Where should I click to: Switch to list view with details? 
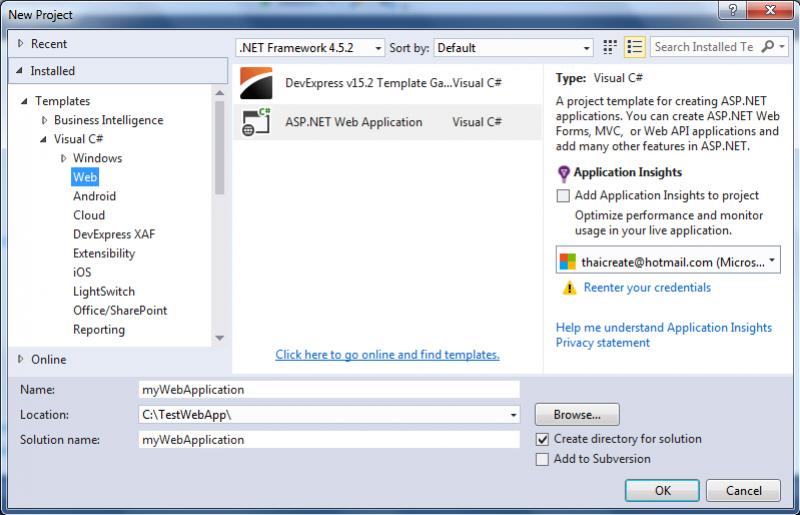pos(634,47)
